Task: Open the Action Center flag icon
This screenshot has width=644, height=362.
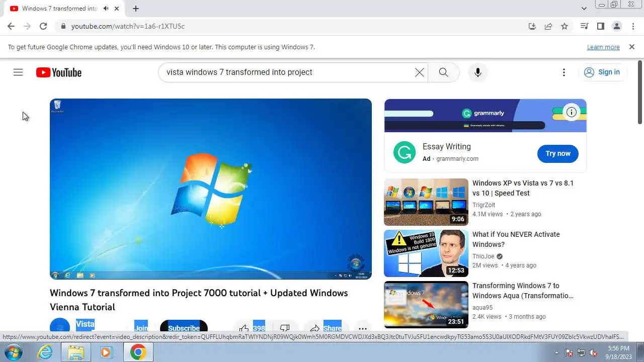Action: [x=569, y=352]
